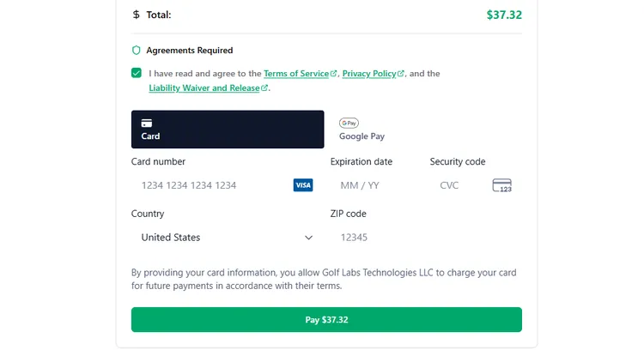Click the VISA card brand icon
Viewport: 644px width, 356px height.
[x=302, y=185]
